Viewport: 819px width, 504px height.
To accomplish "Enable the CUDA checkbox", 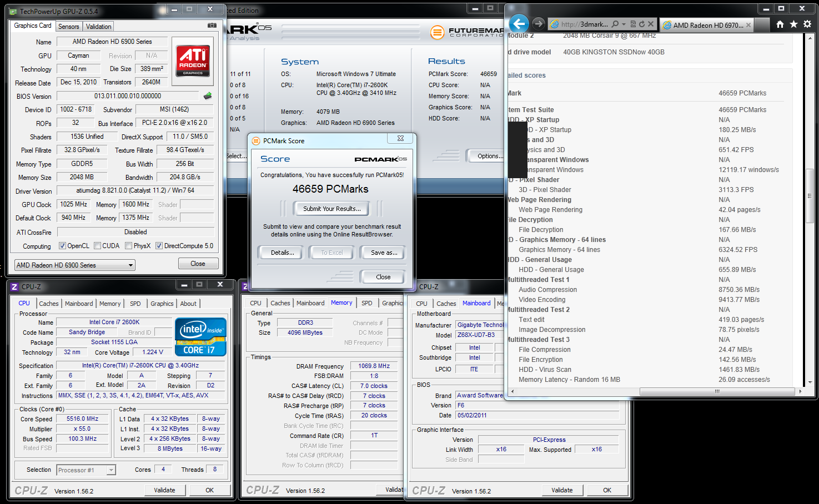I will point(98,246).
